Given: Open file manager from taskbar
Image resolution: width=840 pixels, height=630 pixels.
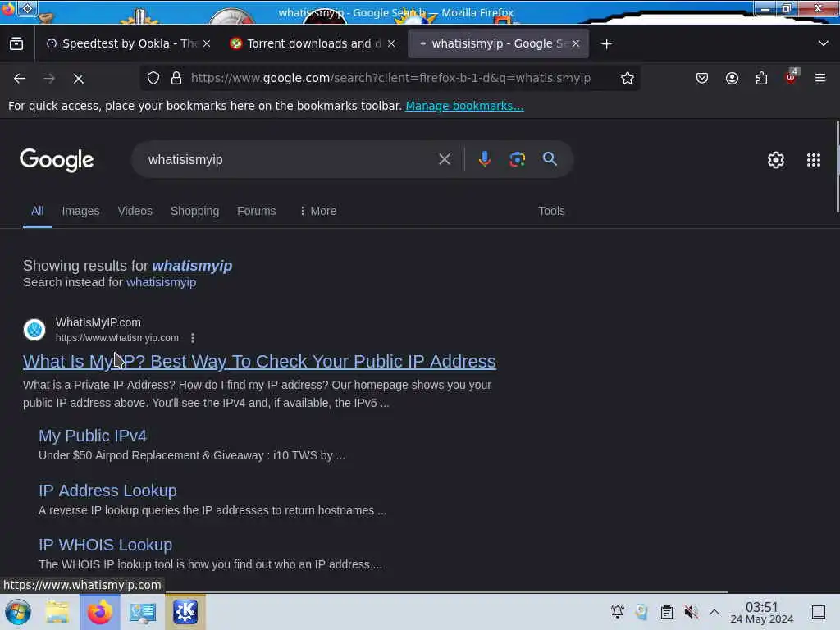Looking at the screenshot, I should coord(57,612).
